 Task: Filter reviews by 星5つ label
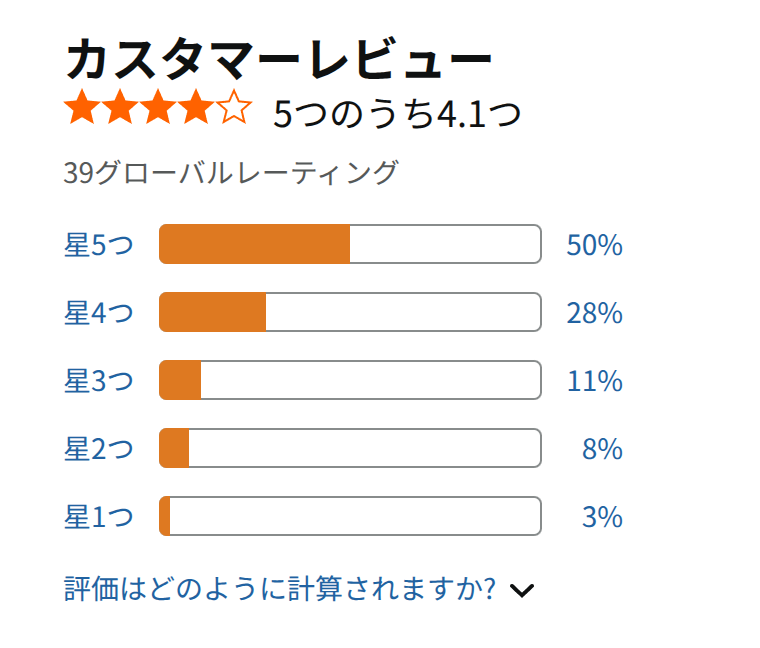[x=99, y=244]
